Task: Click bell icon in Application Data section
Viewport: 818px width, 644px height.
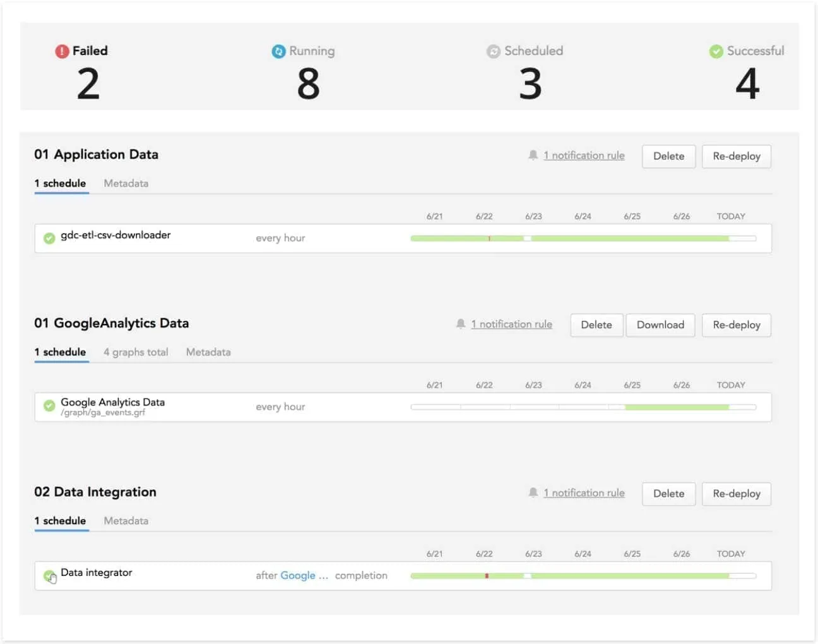Action: pos(533,155)
